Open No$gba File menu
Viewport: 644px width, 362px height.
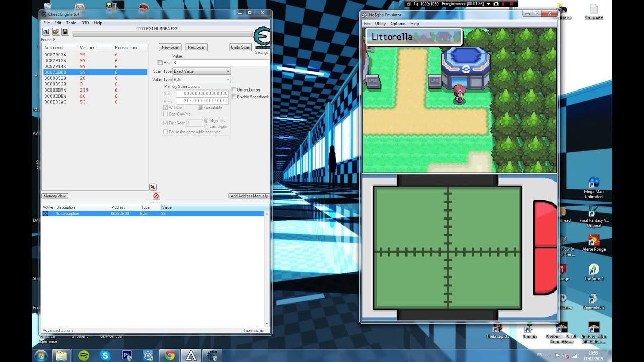pyautogui.click(x=367, y=24)
